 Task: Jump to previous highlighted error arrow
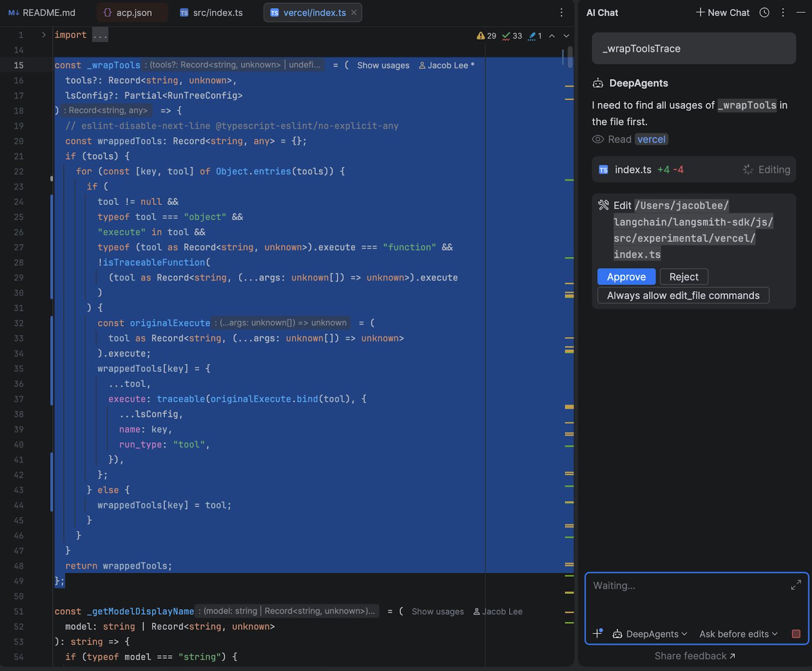click(x=552, y=36)
